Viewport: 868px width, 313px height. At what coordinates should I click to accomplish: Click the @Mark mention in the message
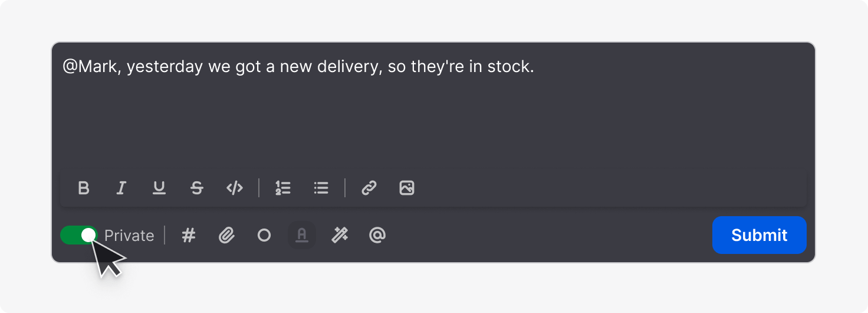[85, 67]
